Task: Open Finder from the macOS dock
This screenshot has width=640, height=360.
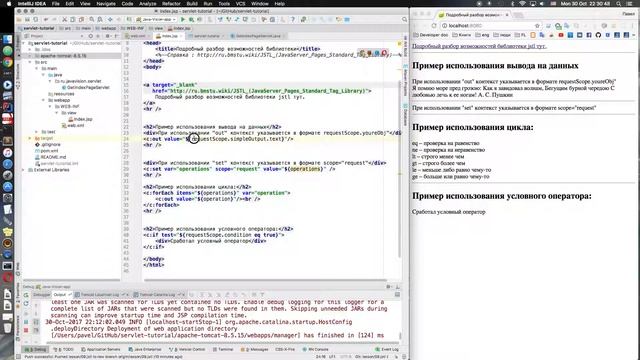Action: [x=8, y=40]
